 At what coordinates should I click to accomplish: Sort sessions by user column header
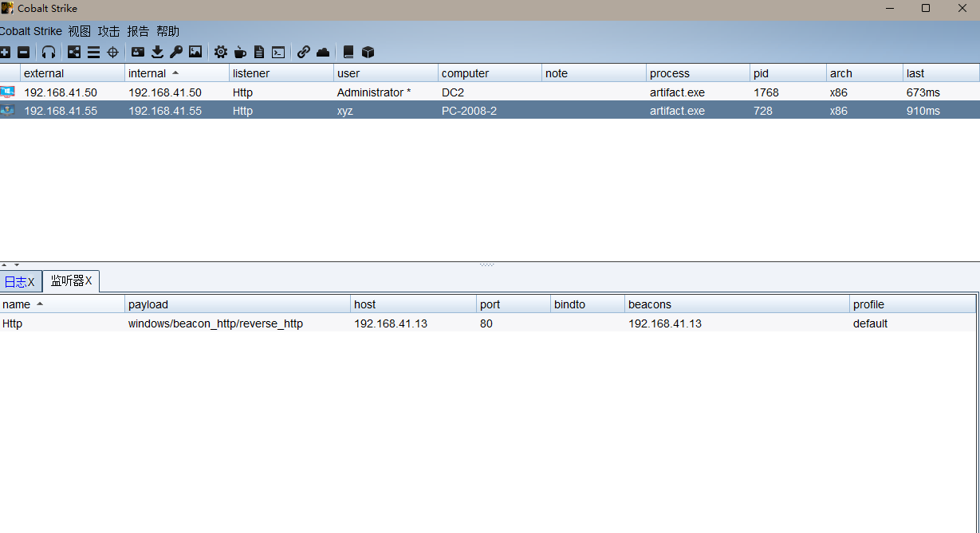(386, 73)
